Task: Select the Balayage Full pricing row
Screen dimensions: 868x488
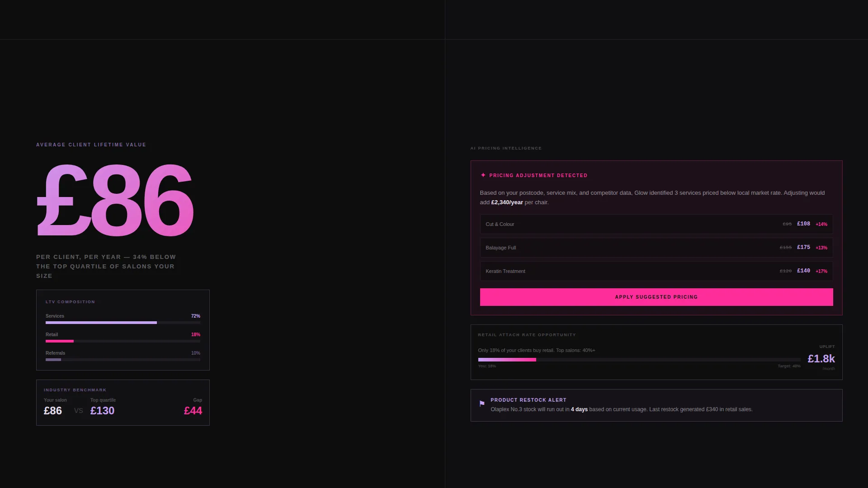Action: pos(656,248)
